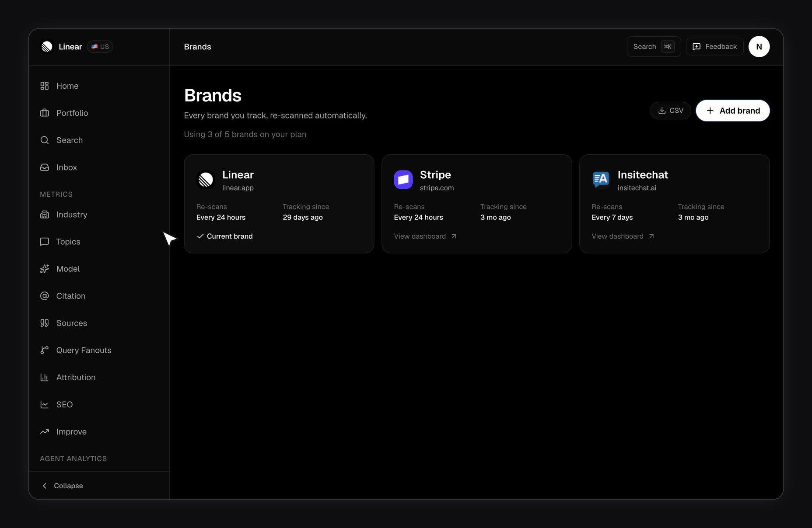
Task: Click the Insitechat brand logo
Action: point(601,179)
